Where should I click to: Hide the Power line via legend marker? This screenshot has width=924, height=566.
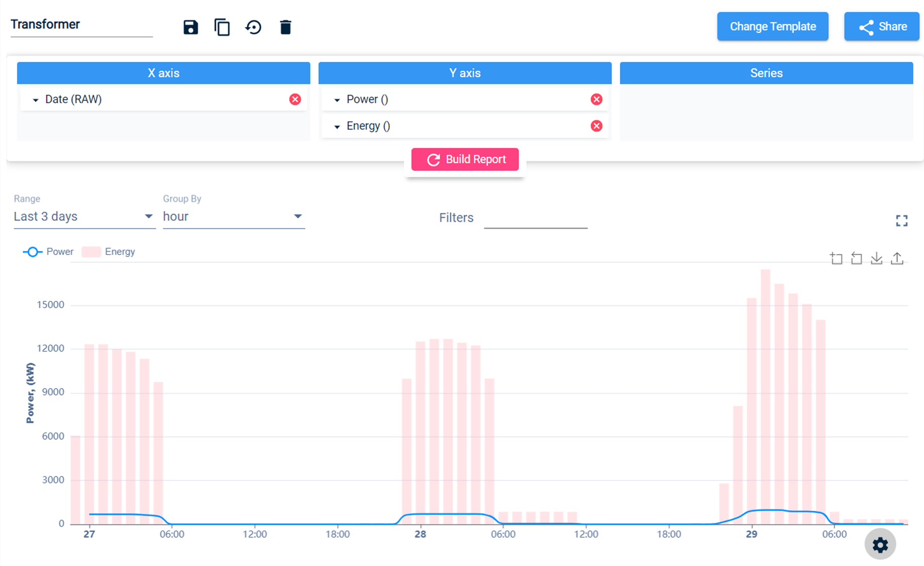tap(33, 252)
